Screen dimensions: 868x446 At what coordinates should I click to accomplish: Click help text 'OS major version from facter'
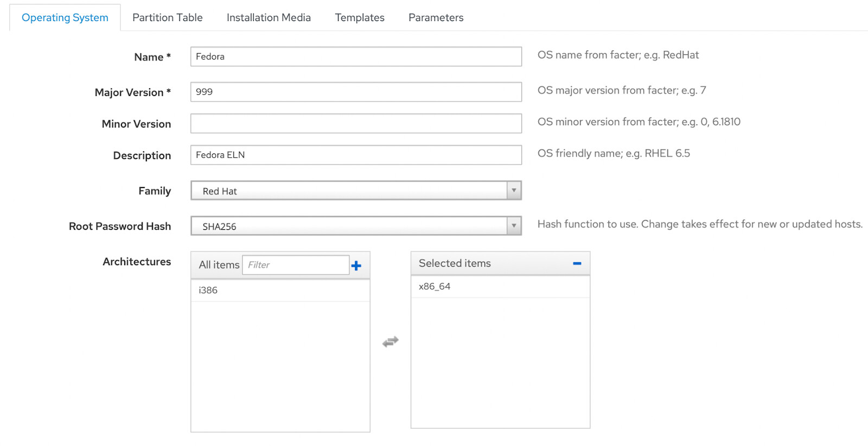point(622,91)
